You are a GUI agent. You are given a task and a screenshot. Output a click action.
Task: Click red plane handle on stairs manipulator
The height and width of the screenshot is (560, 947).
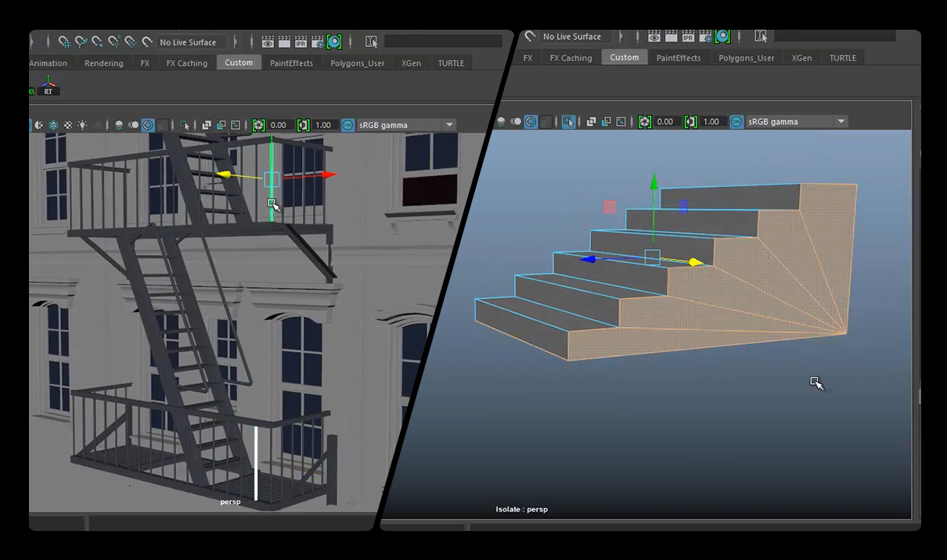point(610,206)
